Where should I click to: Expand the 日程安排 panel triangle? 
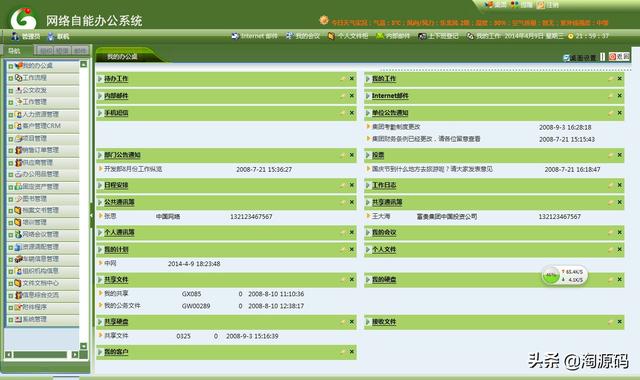tap(100, 185)
